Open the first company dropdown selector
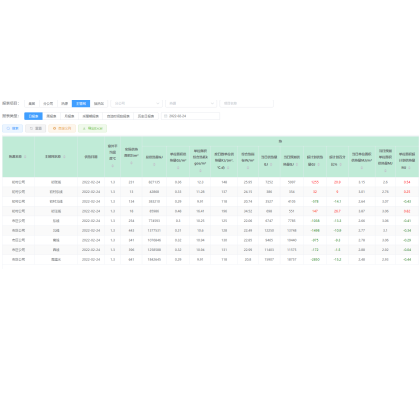 [137, 103]
